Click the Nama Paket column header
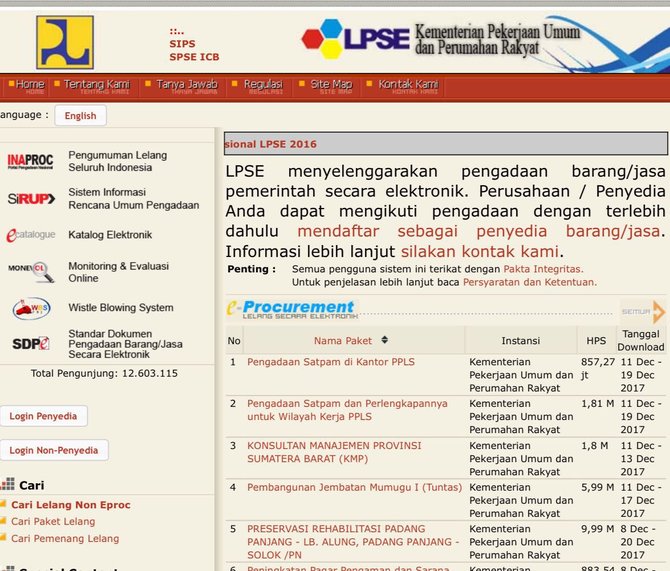 [343, 341]
